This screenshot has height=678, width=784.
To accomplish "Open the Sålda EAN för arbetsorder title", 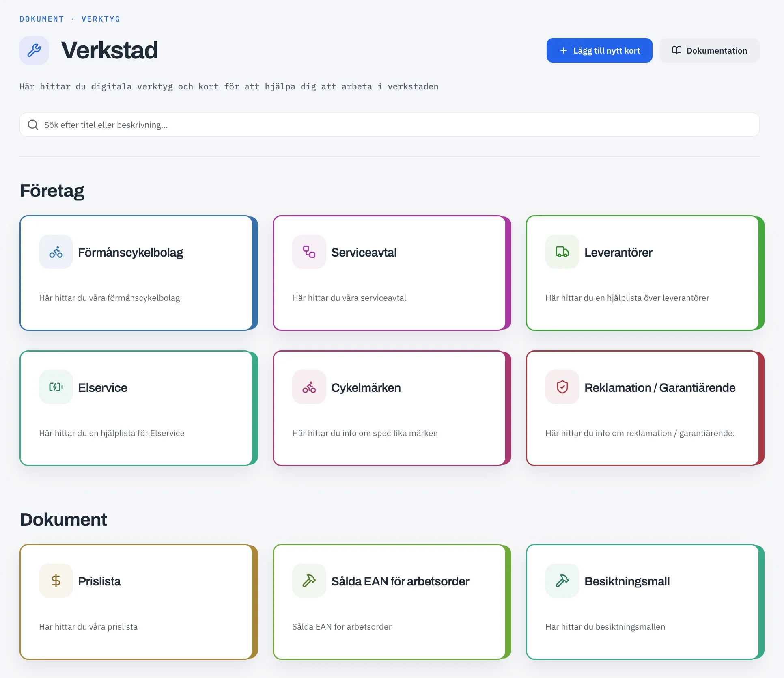I will pyautogui.click(x=400, y=581).
